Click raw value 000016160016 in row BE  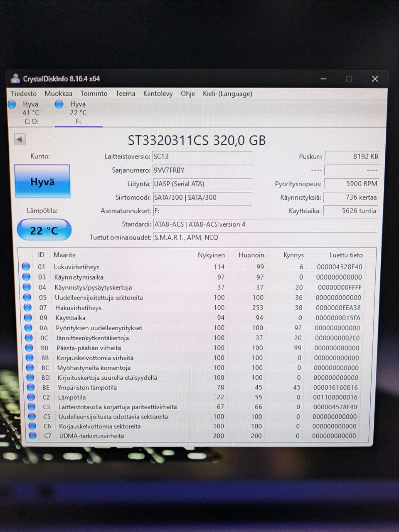(x=335, y=388)
